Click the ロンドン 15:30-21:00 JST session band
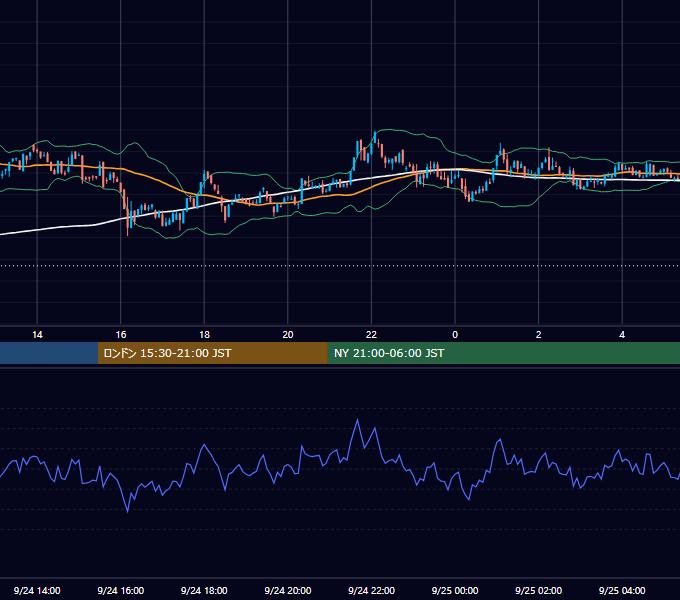Viewport: 680px width, 600px height. (212, 353)
